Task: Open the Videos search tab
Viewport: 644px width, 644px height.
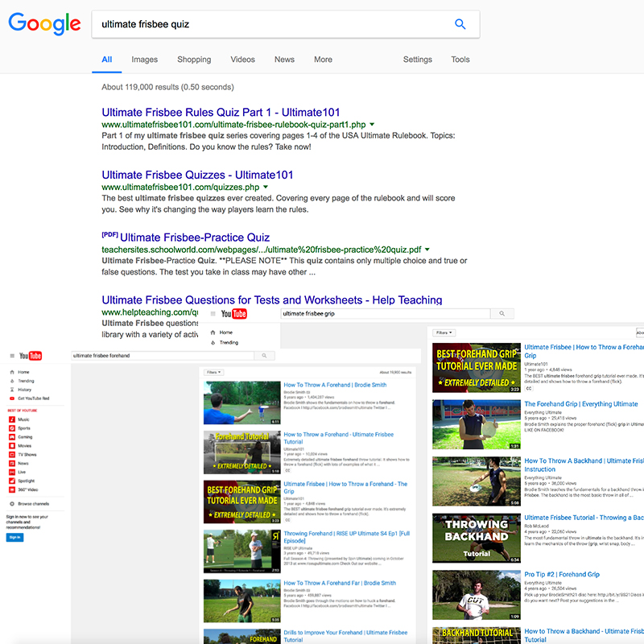Action: pos(242,60)
